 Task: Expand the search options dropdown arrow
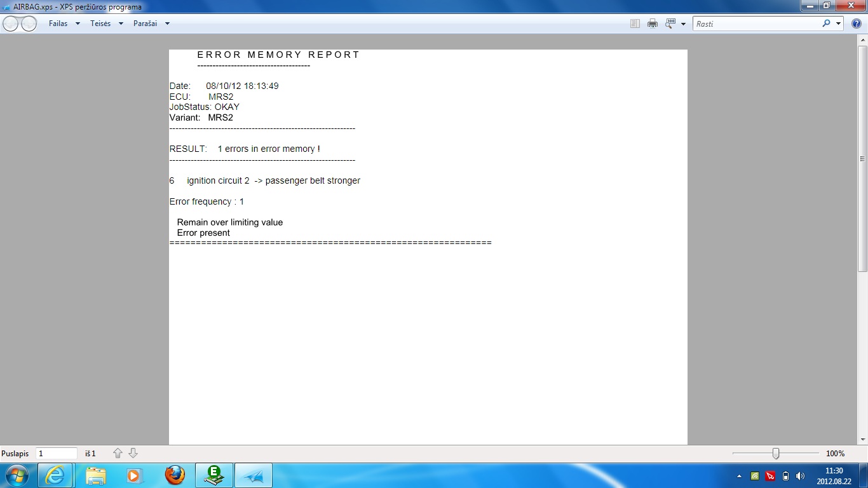coord(838,24)
